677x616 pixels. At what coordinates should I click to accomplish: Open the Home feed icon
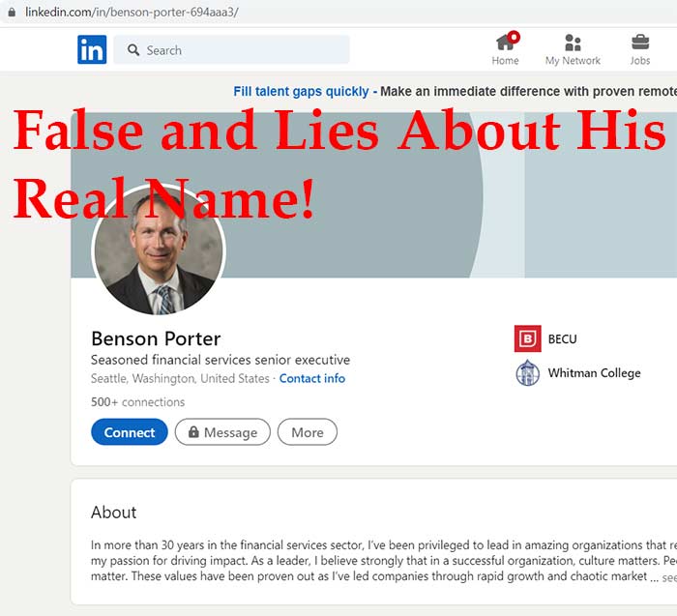tap(505, 43)
